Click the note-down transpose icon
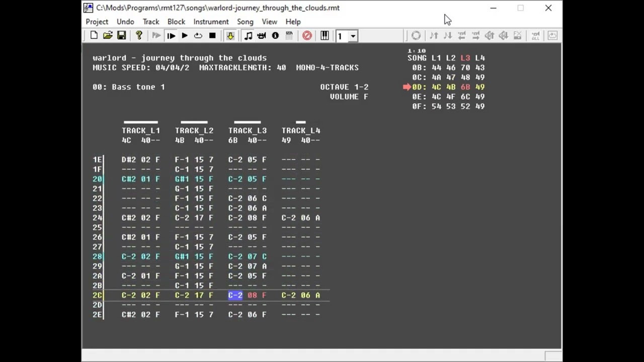The height and width of the screenshot is (362, 644). tap(448, 36)
